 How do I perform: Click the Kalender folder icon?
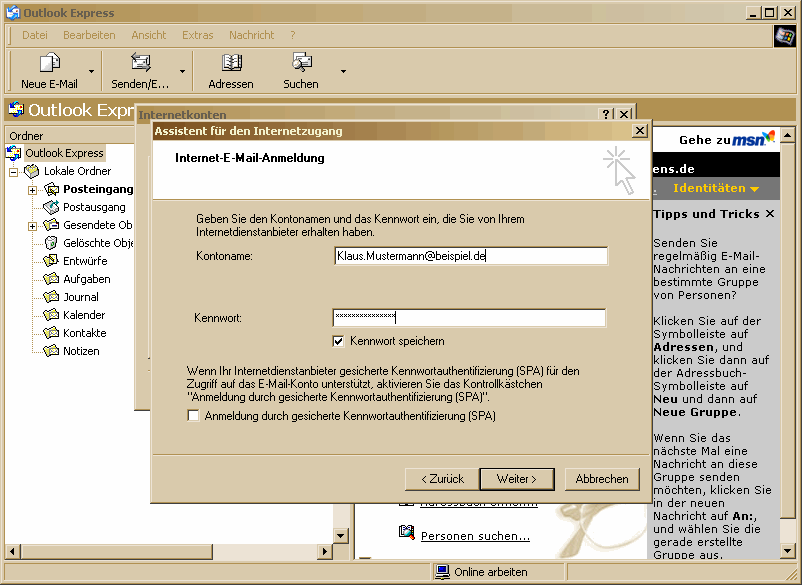click(x=51, y=314)
